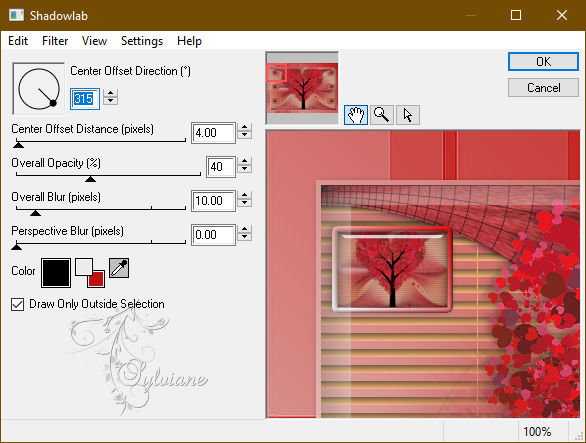
Task: Click the Overall Opacity slider handle
Action: pyautogui.click(x=90, y=179)
